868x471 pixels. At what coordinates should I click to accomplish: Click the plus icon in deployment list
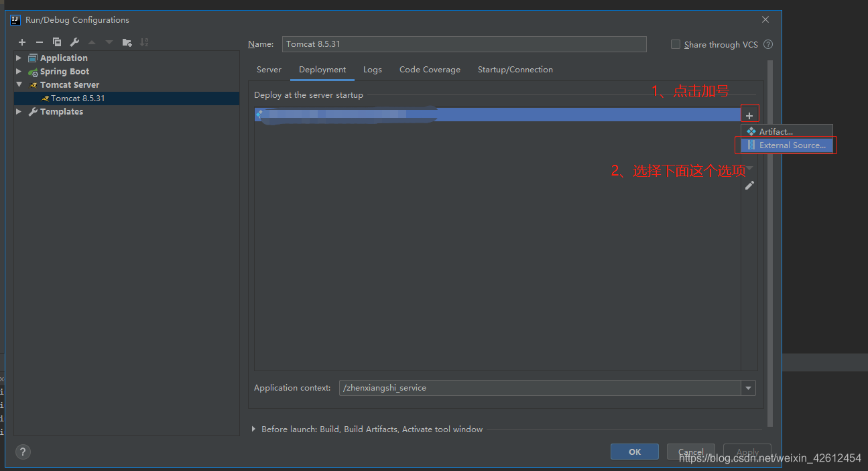[x=749, y=116]
